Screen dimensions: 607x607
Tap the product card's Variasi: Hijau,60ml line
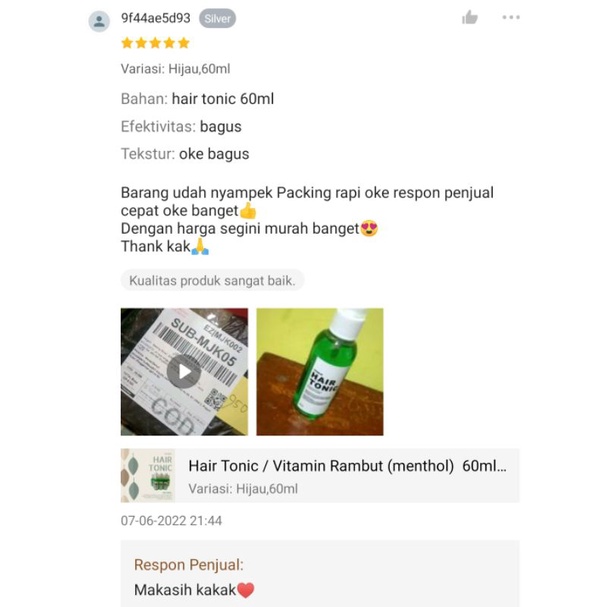pos(243,489)
